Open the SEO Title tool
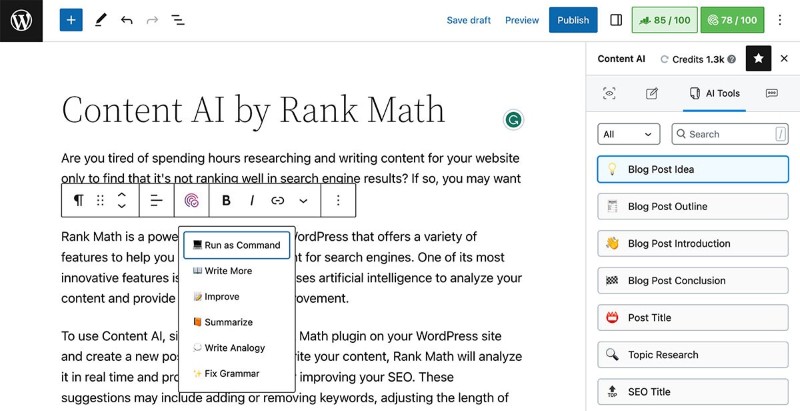Viewport: 800px width, 411px height. (x=693, y=392)
